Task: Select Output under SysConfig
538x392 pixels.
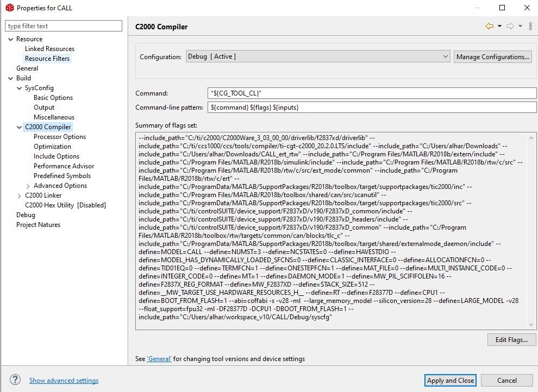Action: click(x=44, y=108)
